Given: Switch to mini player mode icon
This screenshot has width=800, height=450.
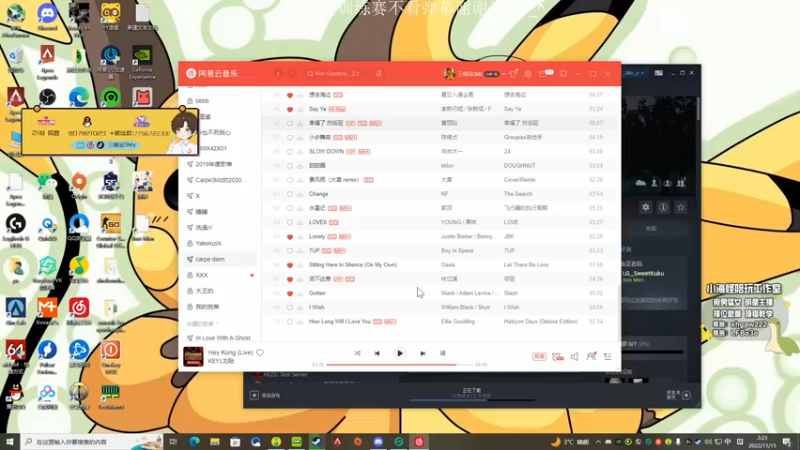Looking at the screenshot, I should click(x=563, y=73).
